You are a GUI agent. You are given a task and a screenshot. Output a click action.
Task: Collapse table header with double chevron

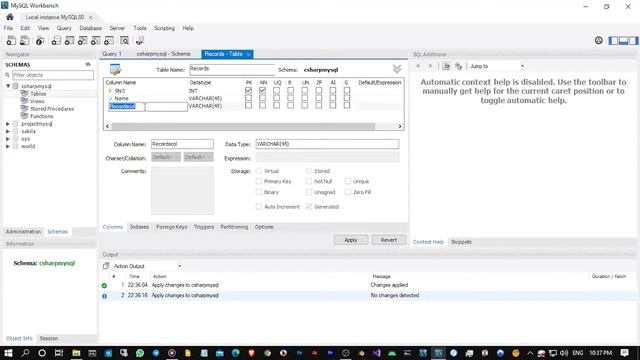(x=397, y=69)
